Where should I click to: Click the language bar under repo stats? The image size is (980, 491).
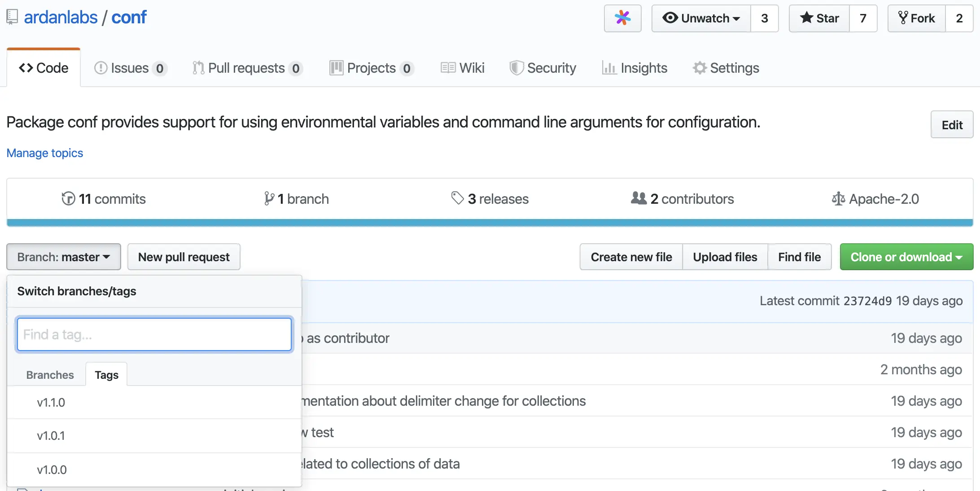click(x=490, y=223)
